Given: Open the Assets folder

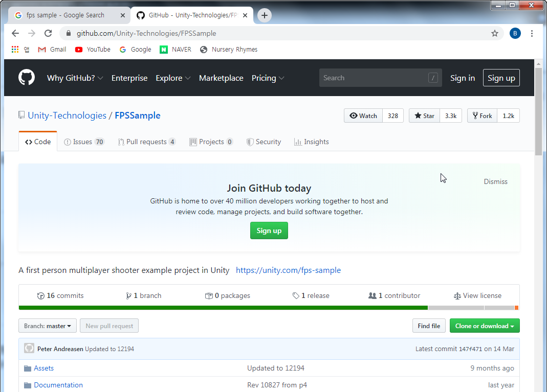Looking at the screenshot, I should pos(43,368).
